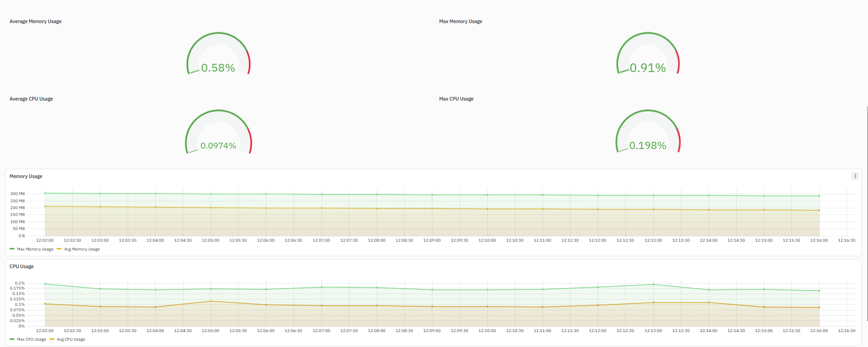Click the 0.05% CPU axis label
The image size is (868, 347).
click(19, 315)
